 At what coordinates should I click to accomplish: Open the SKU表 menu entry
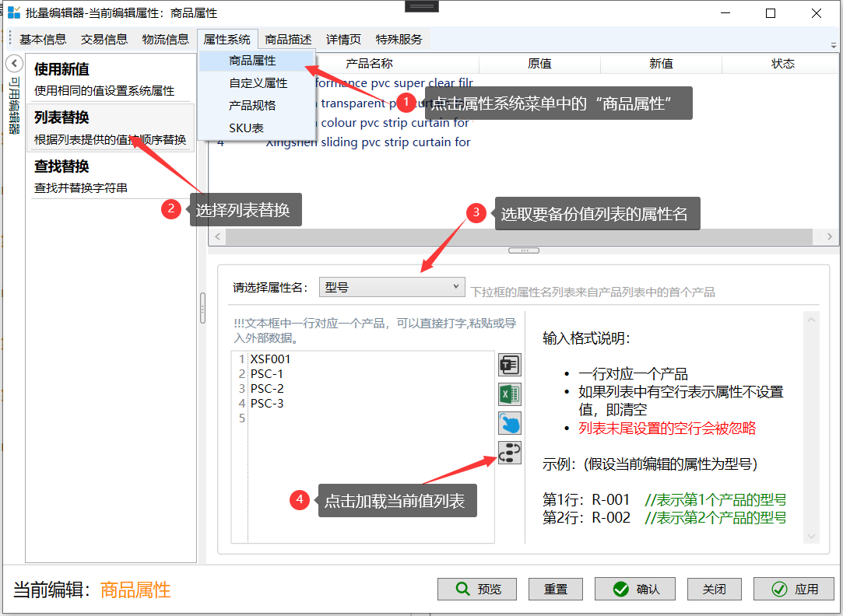[246, 128]
